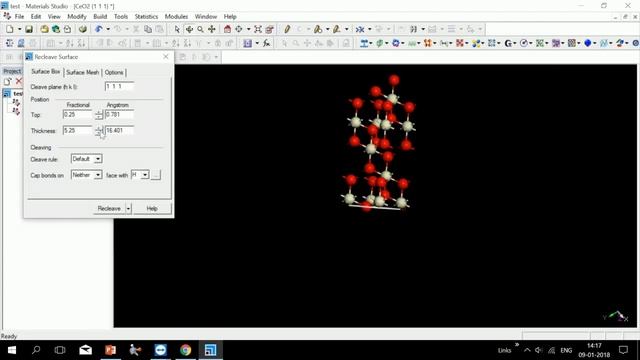Close the Recleave Surface dialog

[x=166, y=57]
